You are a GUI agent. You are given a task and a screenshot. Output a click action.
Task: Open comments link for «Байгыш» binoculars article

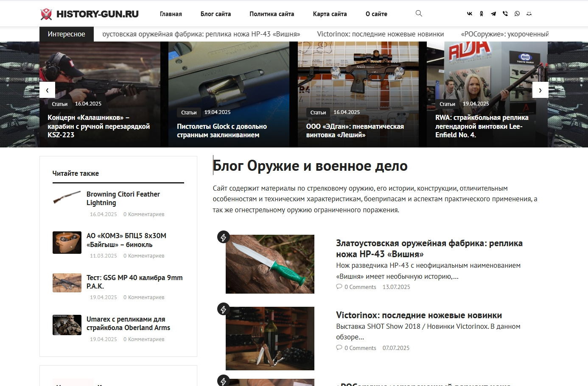point(144,256)
